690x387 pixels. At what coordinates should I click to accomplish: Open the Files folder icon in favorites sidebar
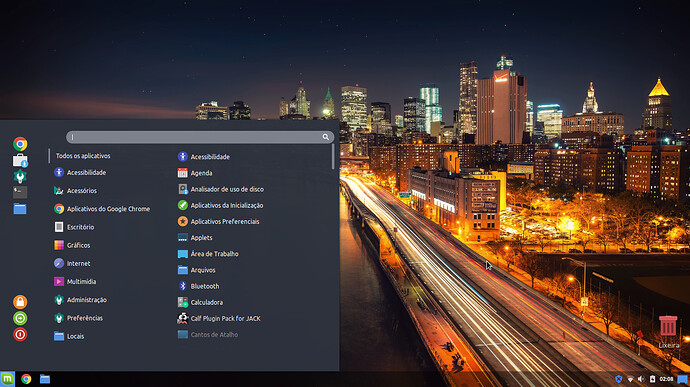[20, 209]
